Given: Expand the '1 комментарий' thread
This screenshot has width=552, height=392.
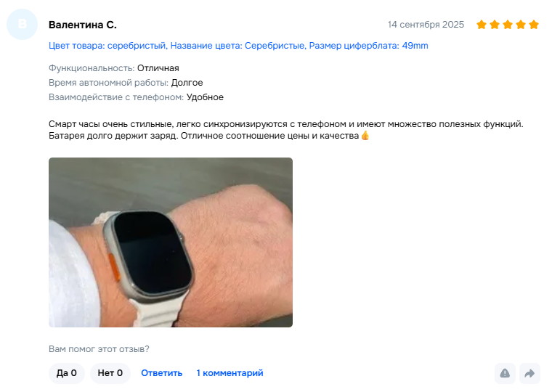Looking at the screenshot, I should [230, 373].
